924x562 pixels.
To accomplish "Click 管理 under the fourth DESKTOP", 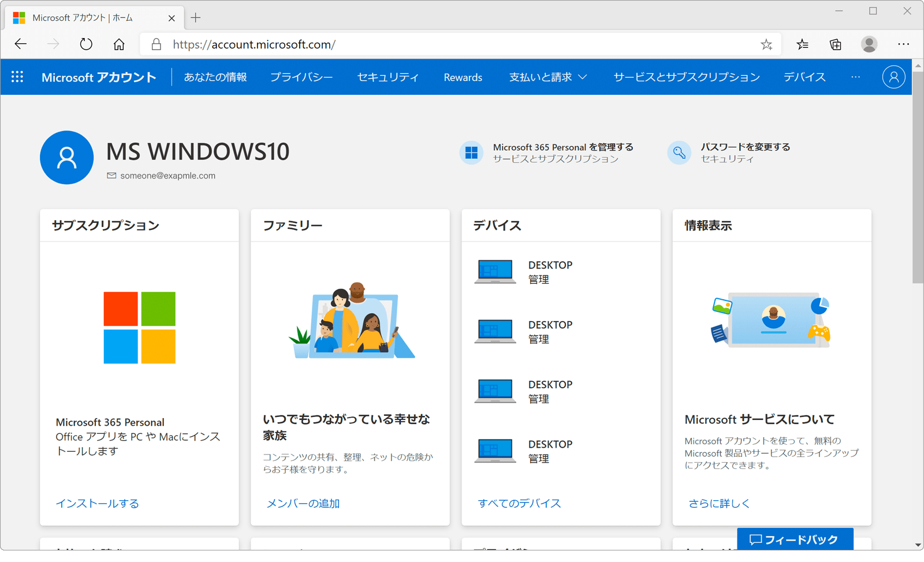I will tap(539, 459).
